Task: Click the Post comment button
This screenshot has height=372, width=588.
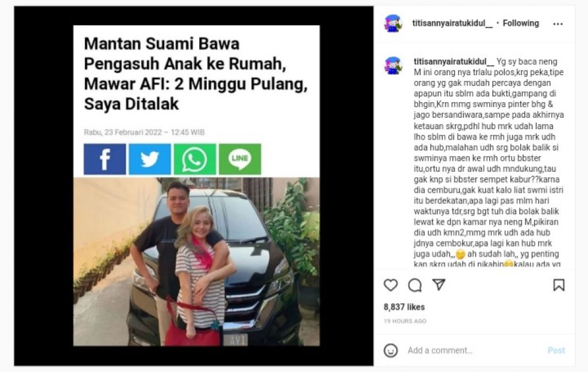Action: coord(556,351)
